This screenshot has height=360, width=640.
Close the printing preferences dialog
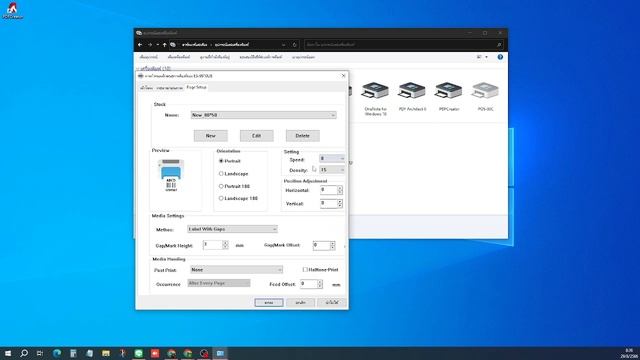click(x=343, y=76)
